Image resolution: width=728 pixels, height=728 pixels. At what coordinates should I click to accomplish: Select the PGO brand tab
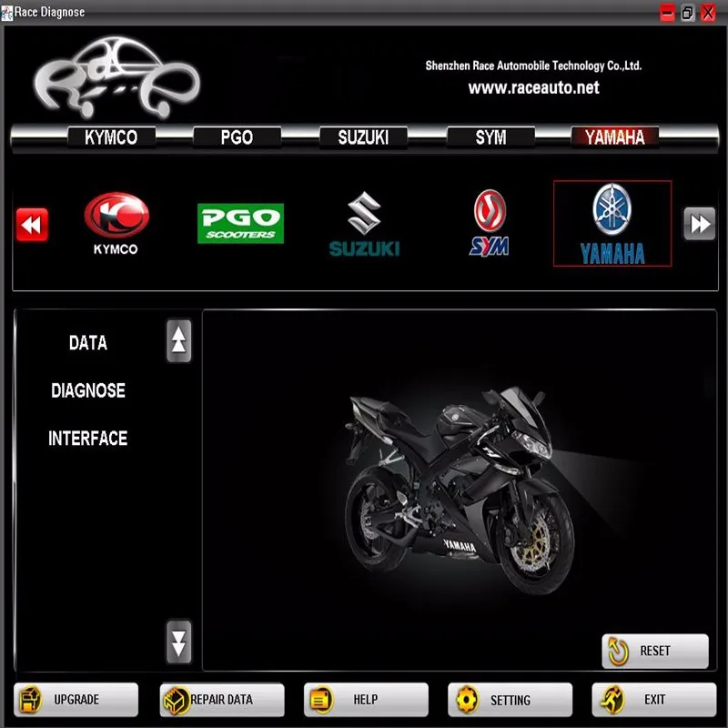click(237, 137)
